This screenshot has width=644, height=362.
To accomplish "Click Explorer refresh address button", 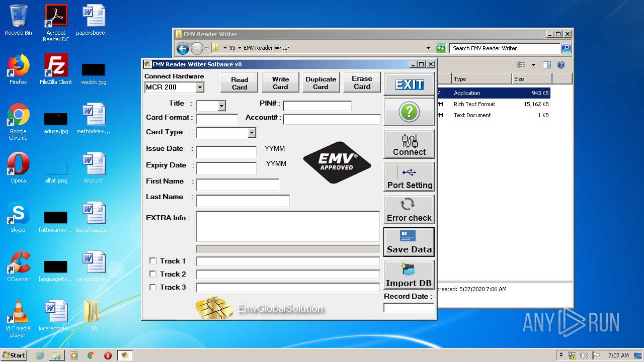I will coord(441,48).
